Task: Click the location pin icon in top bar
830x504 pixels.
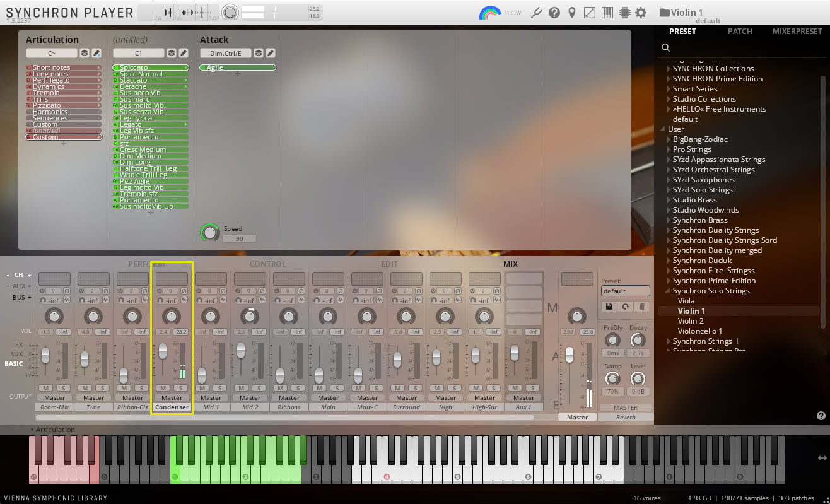Action: point(572,13)
